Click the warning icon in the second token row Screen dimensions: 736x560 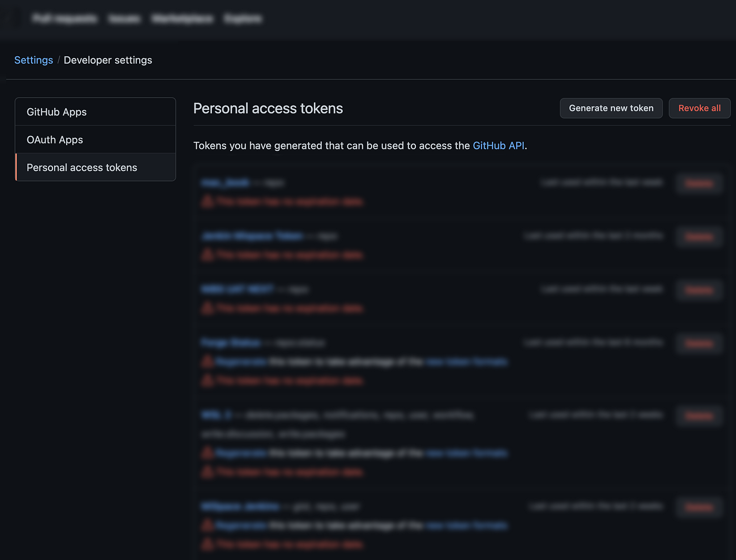tap(207, 255)
